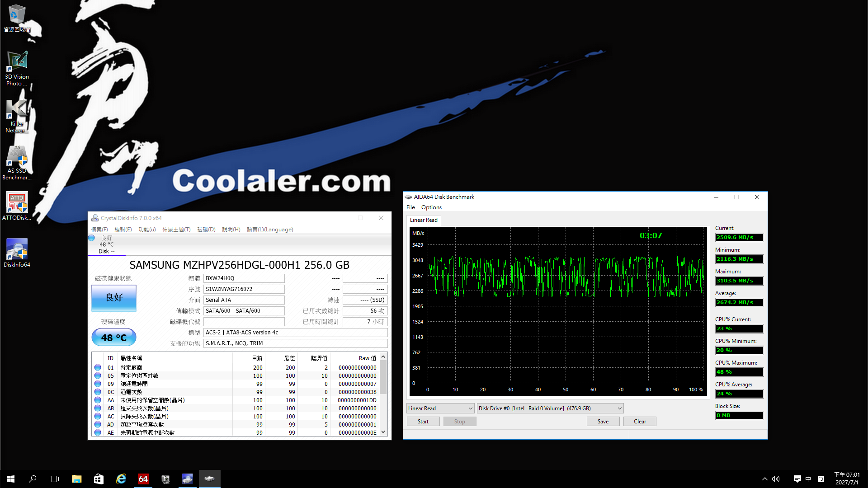Click the 屬性名稱 column header
The width and height of the screenshot is (868, 488).
(175, 358)
